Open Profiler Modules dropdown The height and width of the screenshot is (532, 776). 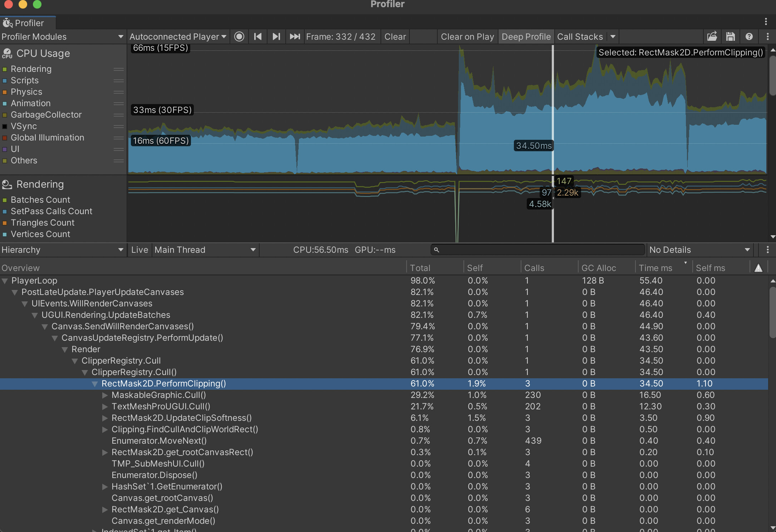pyautogui.click(x=62, y=37)
